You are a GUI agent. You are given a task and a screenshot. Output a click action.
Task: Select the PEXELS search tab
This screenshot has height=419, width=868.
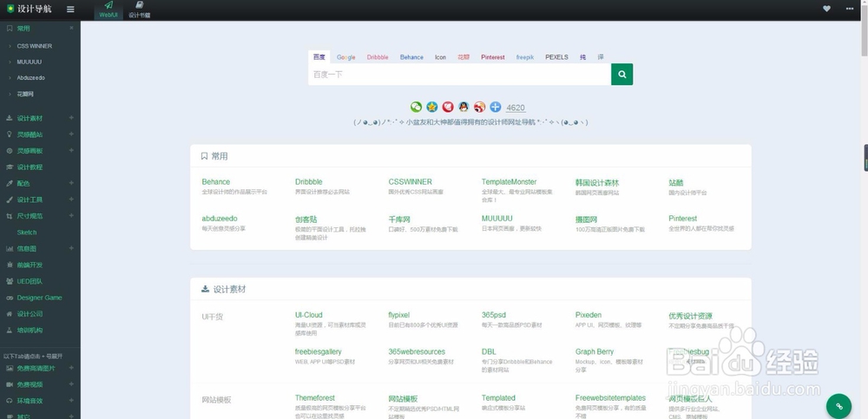[x=557, y=57]
